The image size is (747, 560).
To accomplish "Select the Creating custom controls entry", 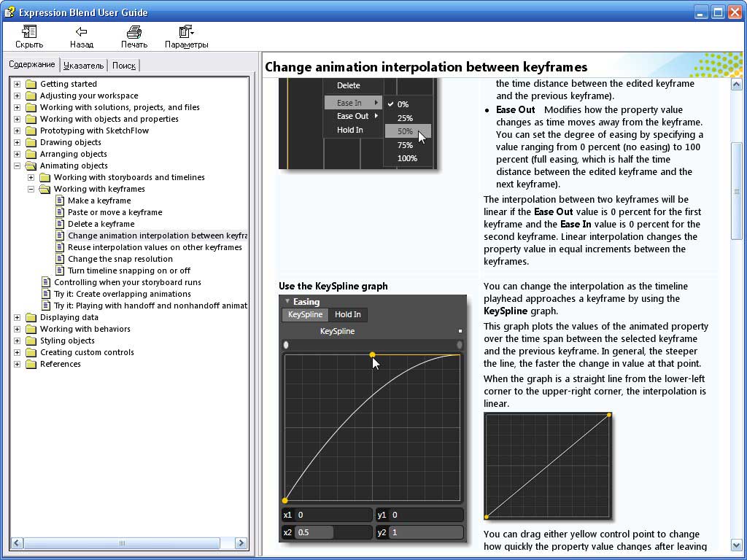I will (88, 352).
